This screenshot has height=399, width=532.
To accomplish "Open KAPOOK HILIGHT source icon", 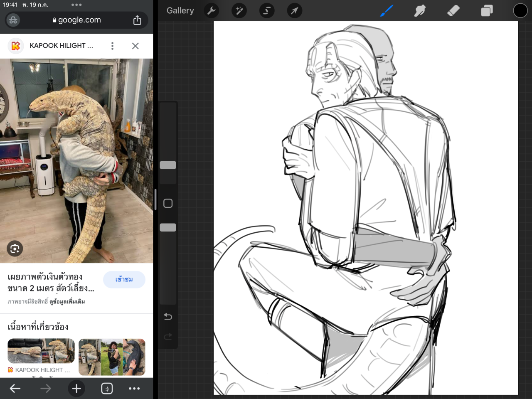I will [x=16, y=46].
